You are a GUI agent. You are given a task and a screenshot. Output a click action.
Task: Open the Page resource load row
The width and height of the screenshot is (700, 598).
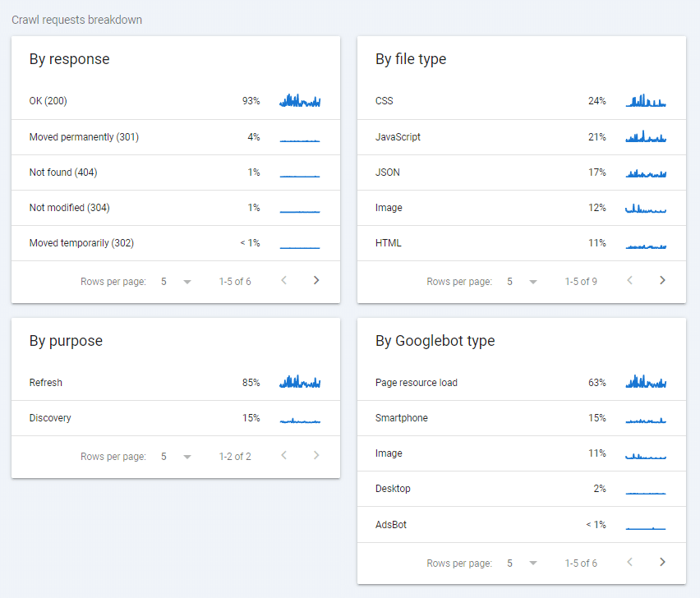coord(522,383)
